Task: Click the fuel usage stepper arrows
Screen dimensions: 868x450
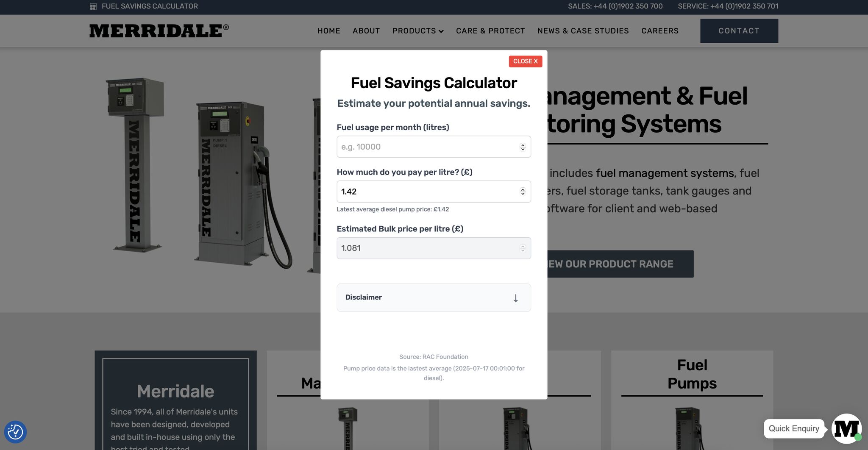Action: click(523, 147)
